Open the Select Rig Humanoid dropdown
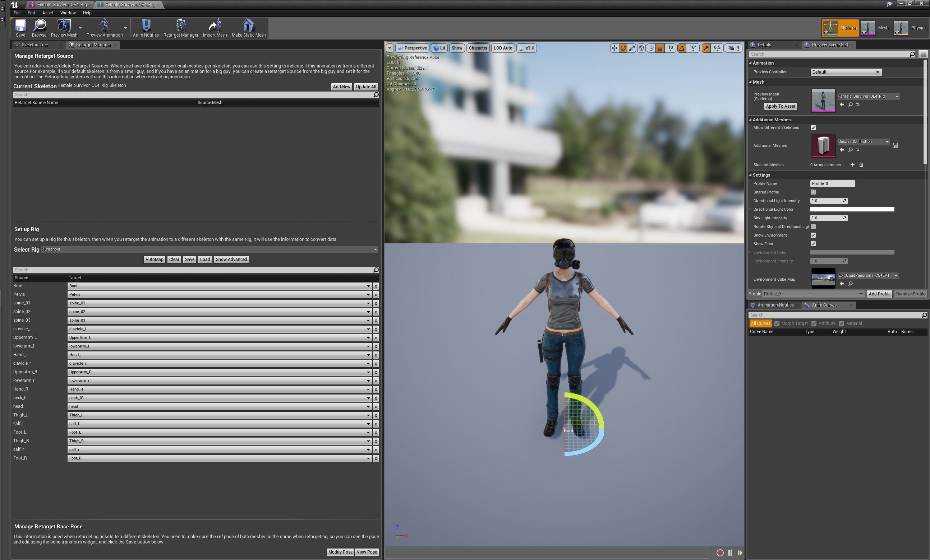This screenshot has height=560, width=930. (209, 249)
